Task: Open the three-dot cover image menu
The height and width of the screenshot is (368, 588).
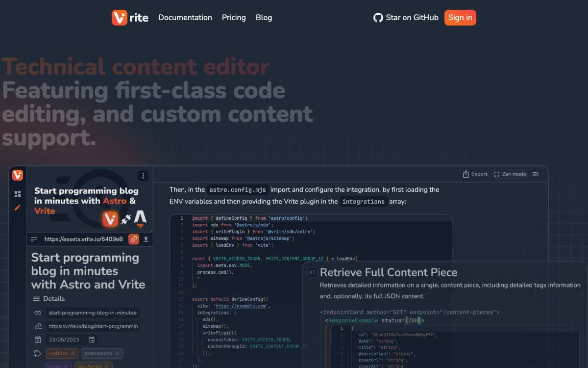Action: [x=143, y=176]
